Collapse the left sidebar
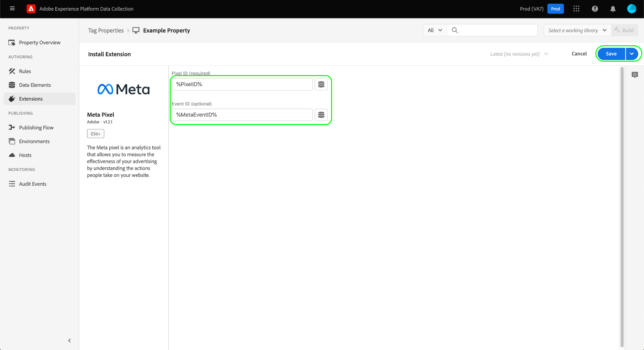This screenshot has width=644, height=350. [x=69, y=341]
